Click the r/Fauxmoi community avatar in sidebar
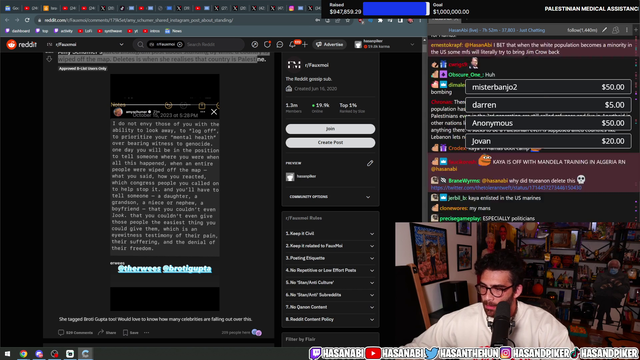The image size is (640, 360). [294, 65]
